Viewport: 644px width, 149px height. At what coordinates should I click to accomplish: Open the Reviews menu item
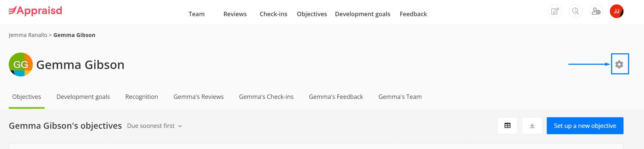(x=235, y=14)
